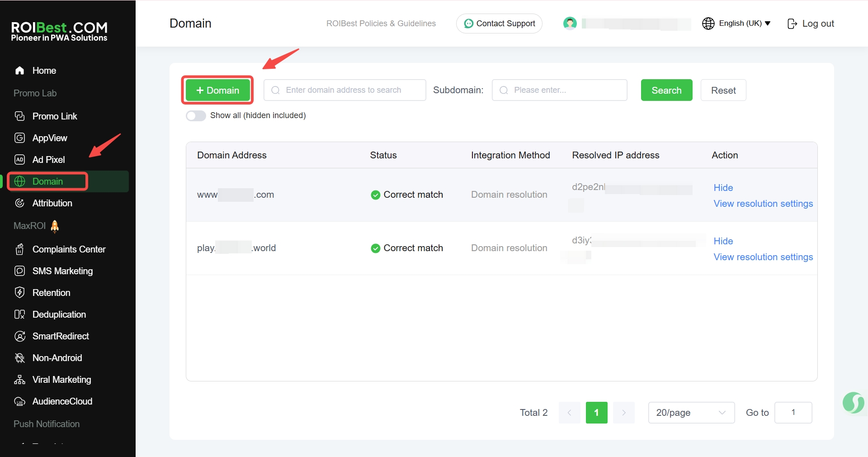868x457 pixels.
Task: Click the Non-Android icon
Action: 19,358
